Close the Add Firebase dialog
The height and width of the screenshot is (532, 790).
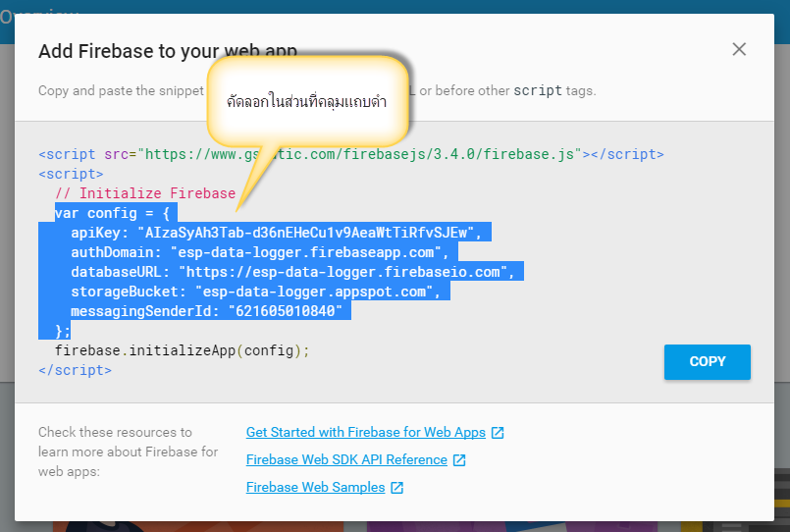coord(739,49)
